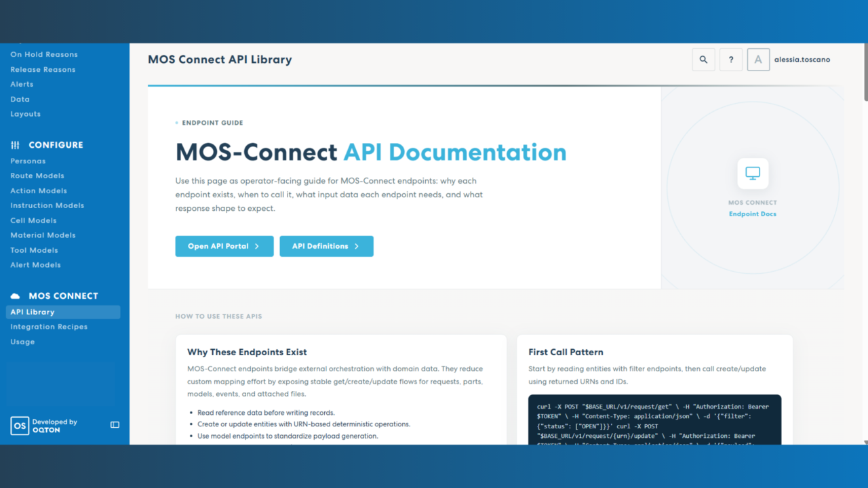Click the MOS-Connect API Documentation heading

click(x=371, y=152)
